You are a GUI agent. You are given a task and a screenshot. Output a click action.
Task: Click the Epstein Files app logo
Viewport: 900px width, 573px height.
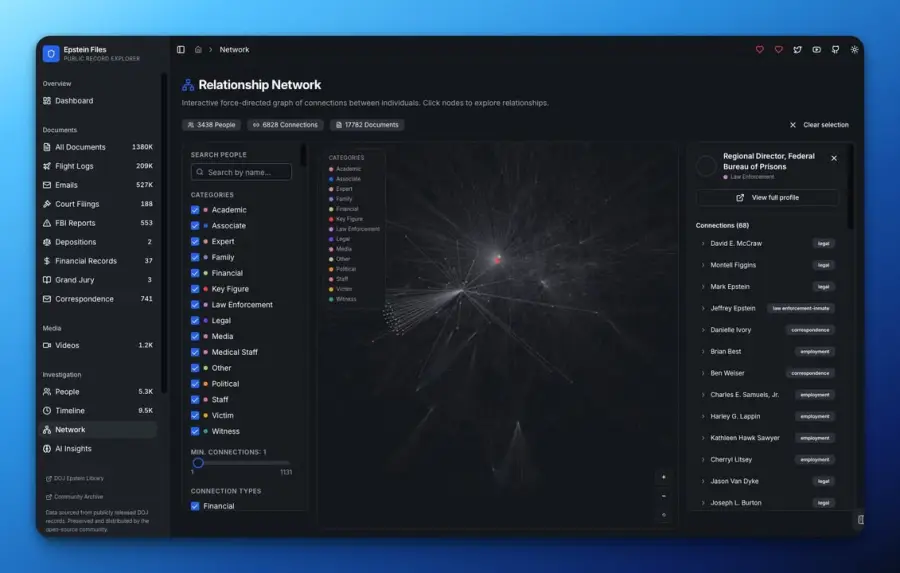[x=51, y=53]
